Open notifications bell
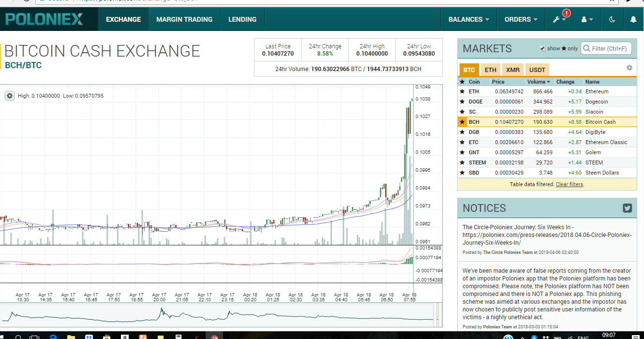The height and width of the screenshot is (339, 644). pos(633,20)
